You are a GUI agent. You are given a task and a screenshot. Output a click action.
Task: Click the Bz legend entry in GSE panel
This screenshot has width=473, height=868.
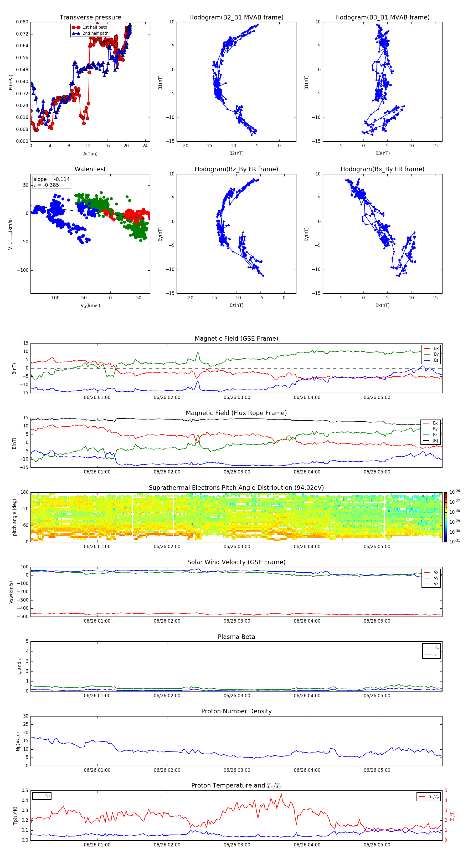(x=431, y=360)
